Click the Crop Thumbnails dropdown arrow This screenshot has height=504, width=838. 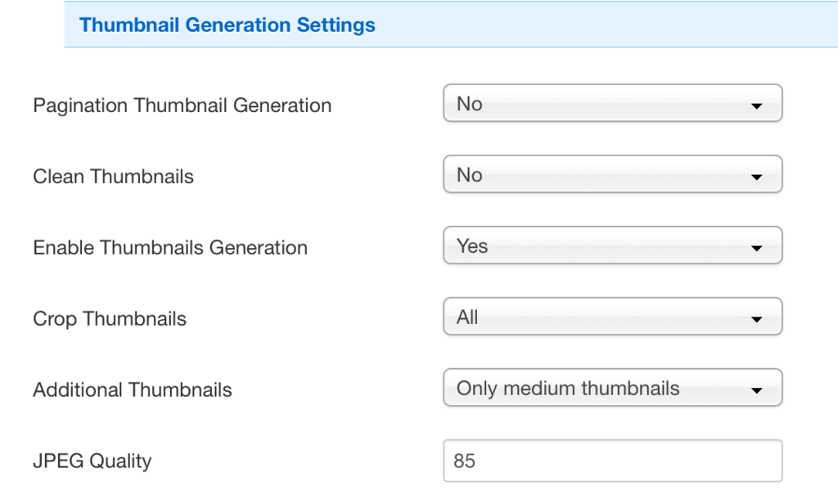(x=756, y=319)
